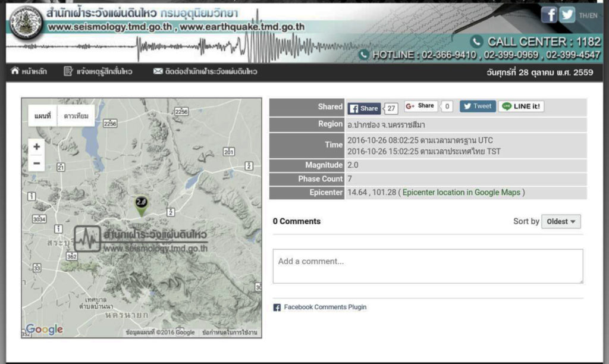Screen dimensions: 609x364
Task: Open the Facebook icon in header
Action: tap(549, 15)
